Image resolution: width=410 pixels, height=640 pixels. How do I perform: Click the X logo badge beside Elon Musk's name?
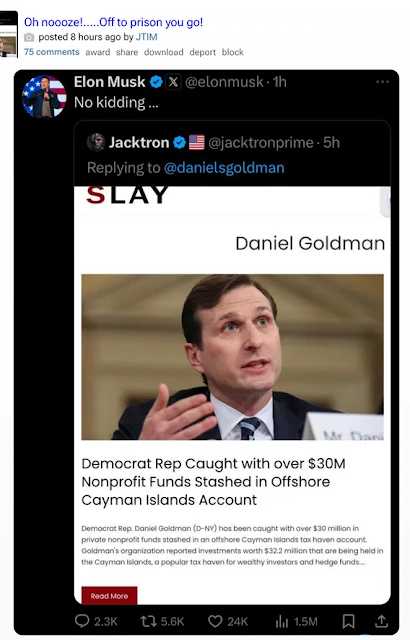[173, 82]
